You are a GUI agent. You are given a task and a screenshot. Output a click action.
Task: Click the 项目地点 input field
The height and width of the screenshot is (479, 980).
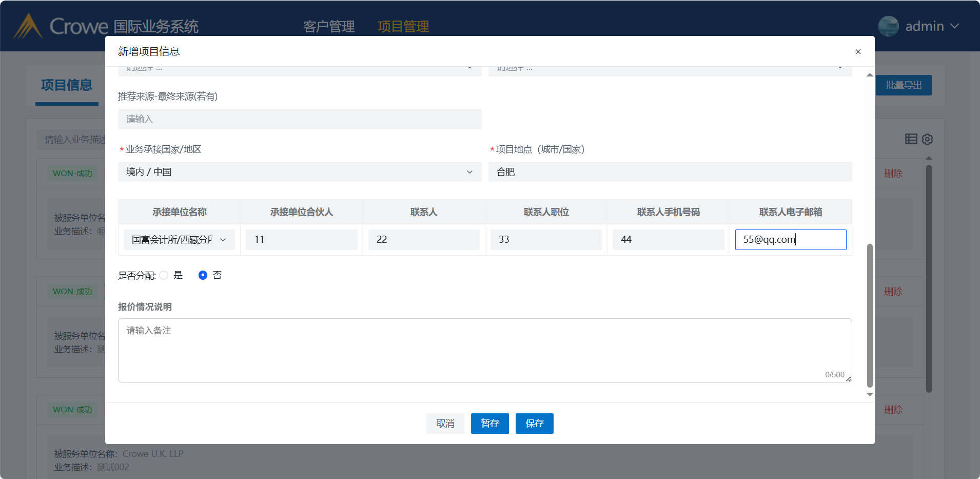(x=670, y=172)
